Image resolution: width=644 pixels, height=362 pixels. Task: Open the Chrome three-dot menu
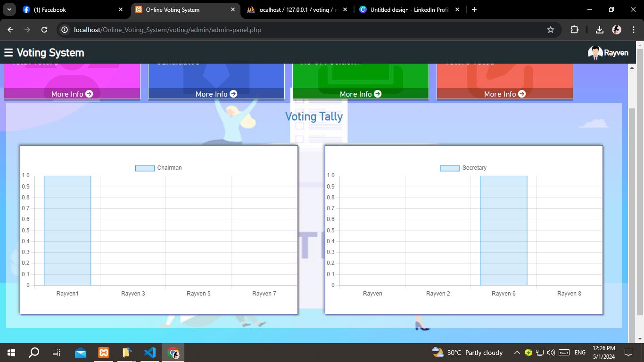(x=634, y=29)
